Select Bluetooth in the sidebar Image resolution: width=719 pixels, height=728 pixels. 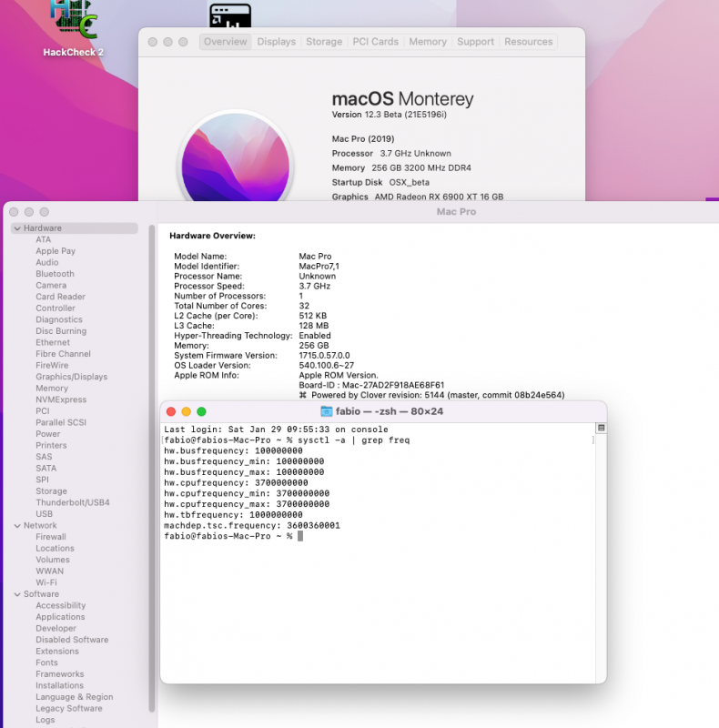coord(55,274)
